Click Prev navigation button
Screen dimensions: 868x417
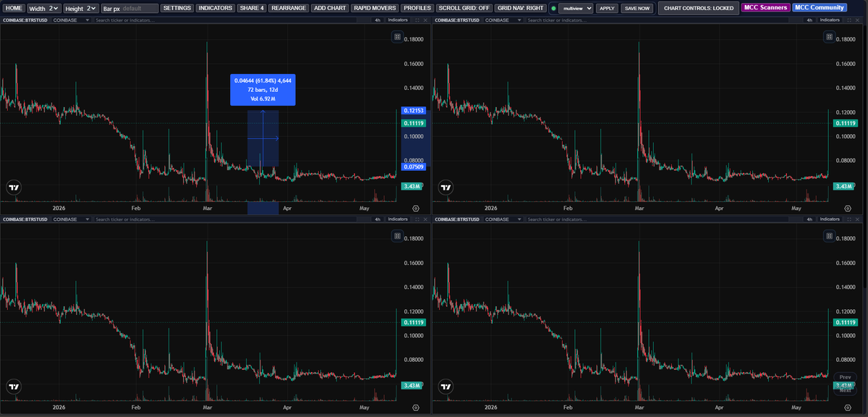click(845, 377)
